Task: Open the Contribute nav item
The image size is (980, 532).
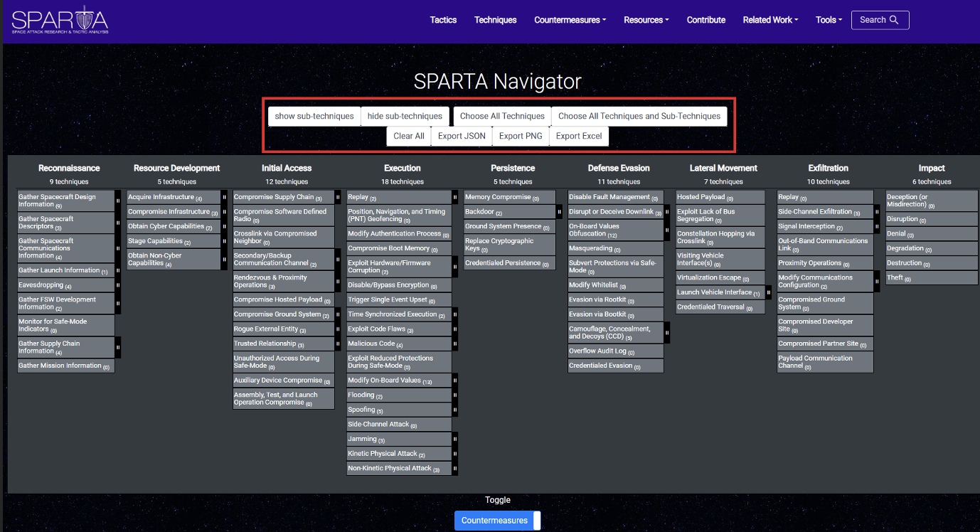Action: (x=706, y=20)
